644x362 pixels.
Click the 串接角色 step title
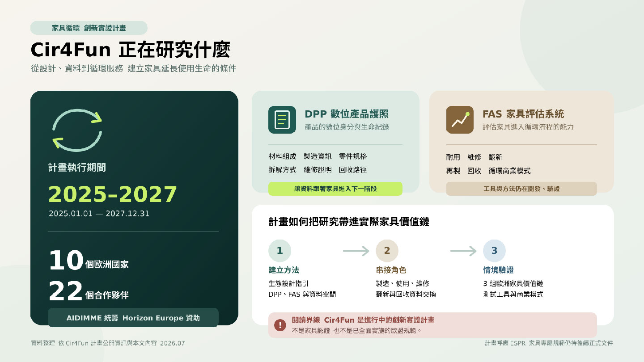click(x=391, y=270)
